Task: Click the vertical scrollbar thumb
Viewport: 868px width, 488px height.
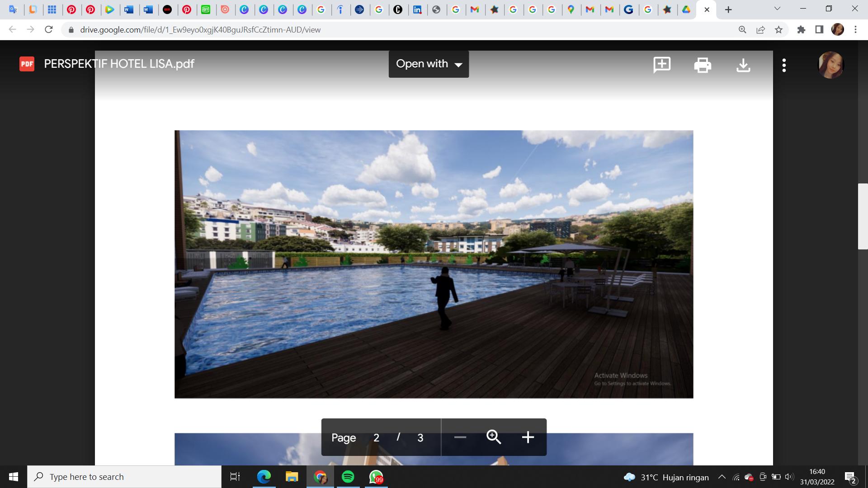Action: (863, 216)
